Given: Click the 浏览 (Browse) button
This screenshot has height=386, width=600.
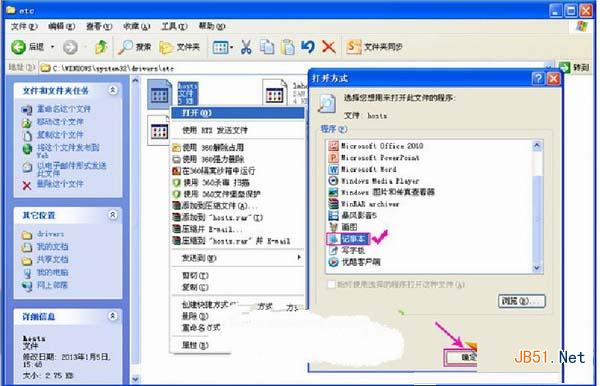Looking at the screenshot, I should [522, 301].
